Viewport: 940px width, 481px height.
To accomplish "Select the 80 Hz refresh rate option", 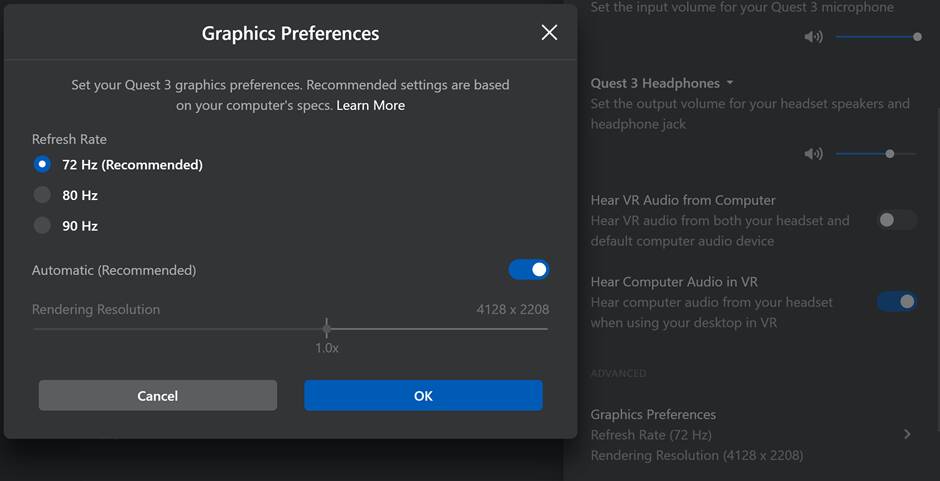I will 42,195.
